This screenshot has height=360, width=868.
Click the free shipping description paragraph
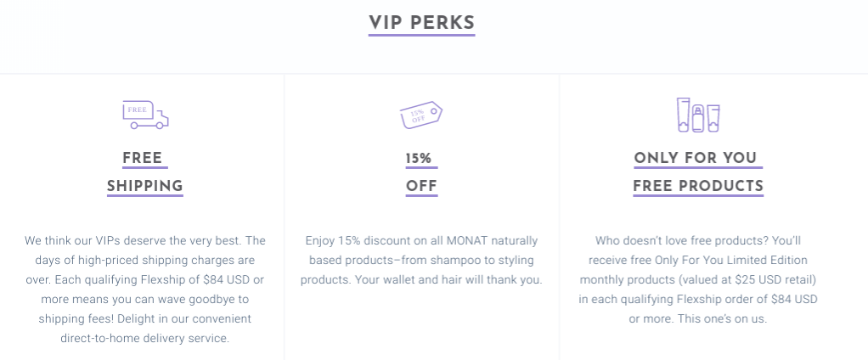(145, 290)
